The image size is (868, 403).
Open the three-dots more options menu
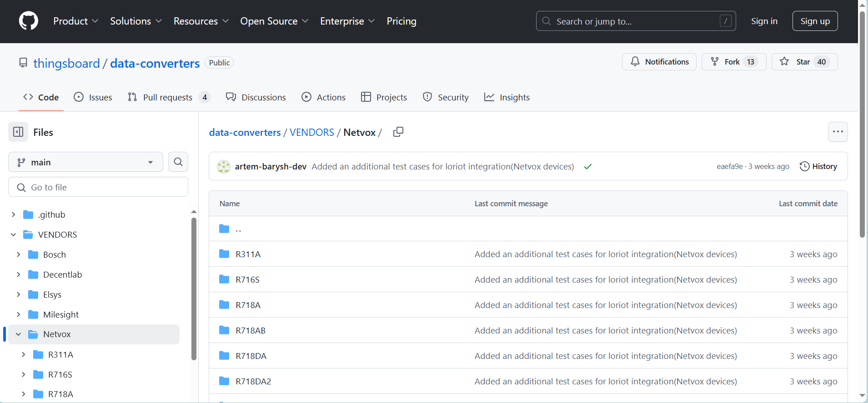(x=838, y=132)
